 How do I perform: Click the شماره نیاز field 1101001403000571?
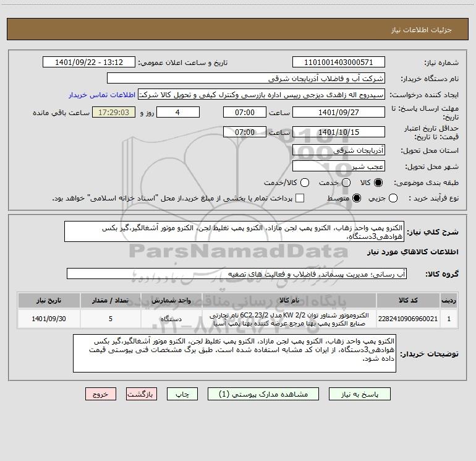(x=339, y=62)
